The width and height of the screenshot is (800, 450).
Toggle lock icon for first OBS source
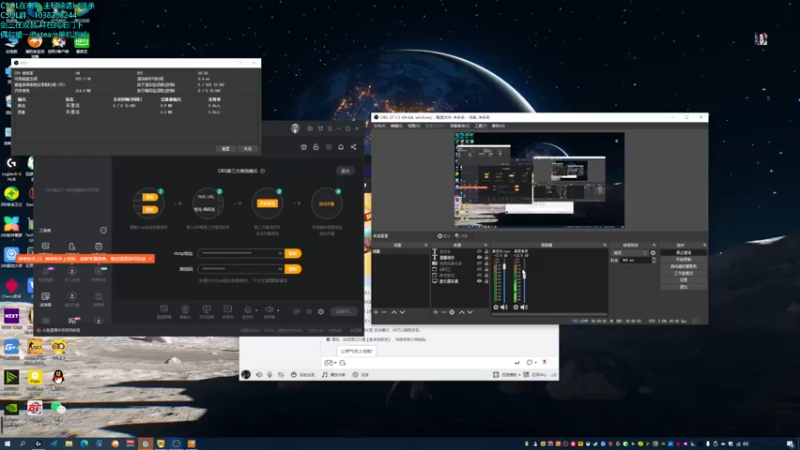[x=488, y=251]
